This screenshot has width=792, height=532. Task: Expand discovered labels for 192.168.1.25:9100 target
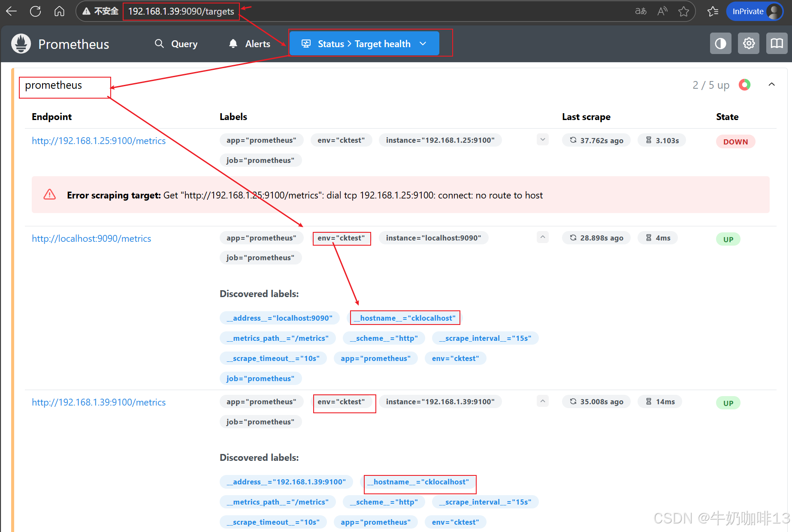click(543, 140)
